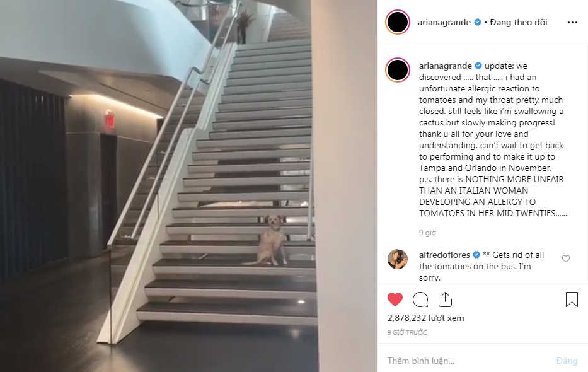Play the staircase dog video
This screenshot has height=372, width=588.
click(x=188, y=186)
